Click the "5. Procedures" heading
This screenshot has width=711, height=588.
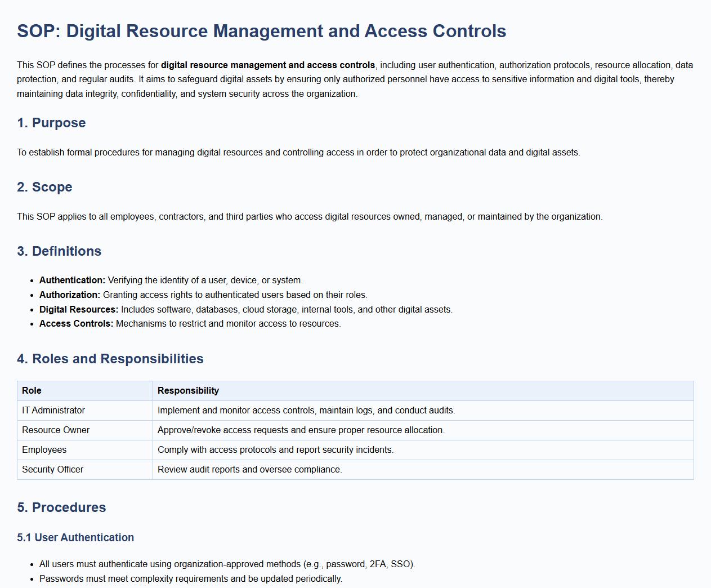[61, 507]
